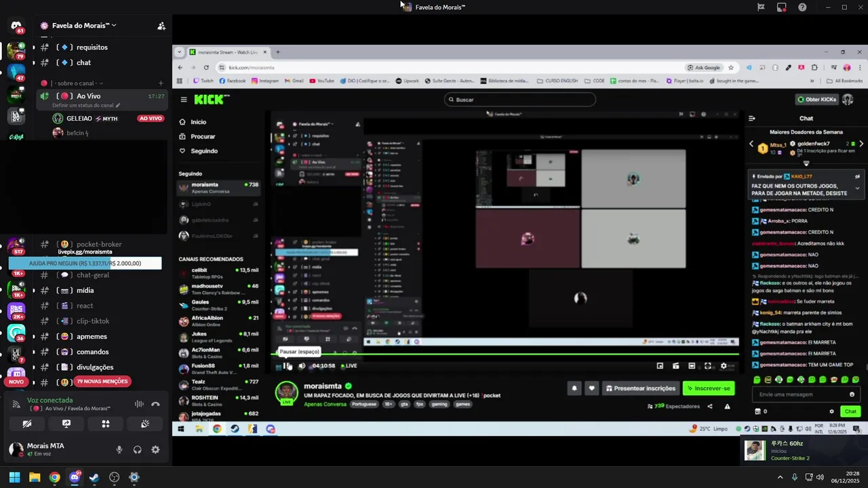This screenshot has height=488, width=868.
Task: Open the Twitch bookmark
Action: pos(203,81)
